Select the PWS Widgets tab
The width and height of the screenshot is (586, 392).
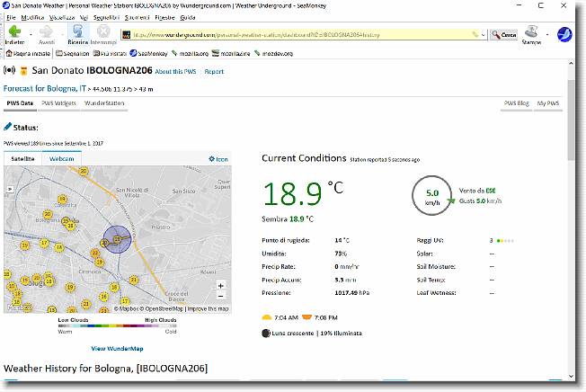(x=58, y=103)
